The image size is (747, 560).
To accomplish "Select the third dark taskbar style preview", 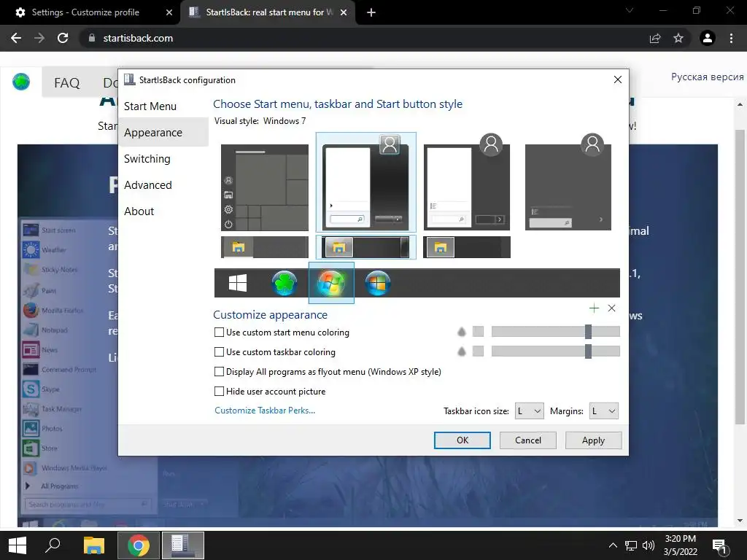I will pyautogui.click(x=467, y=247).
